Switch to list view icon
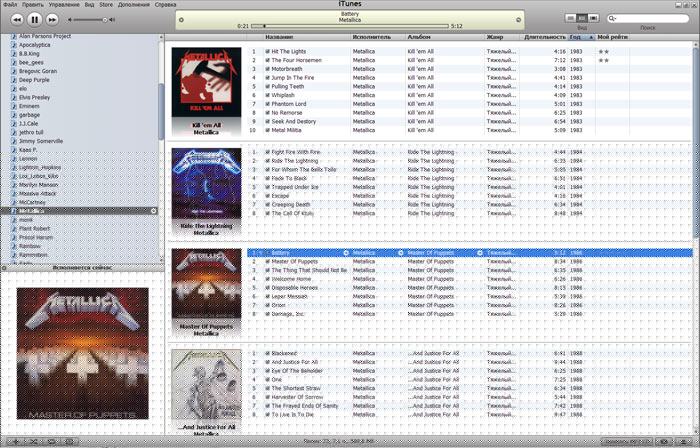Screen dimensions: 700x448 click(570, 18)
